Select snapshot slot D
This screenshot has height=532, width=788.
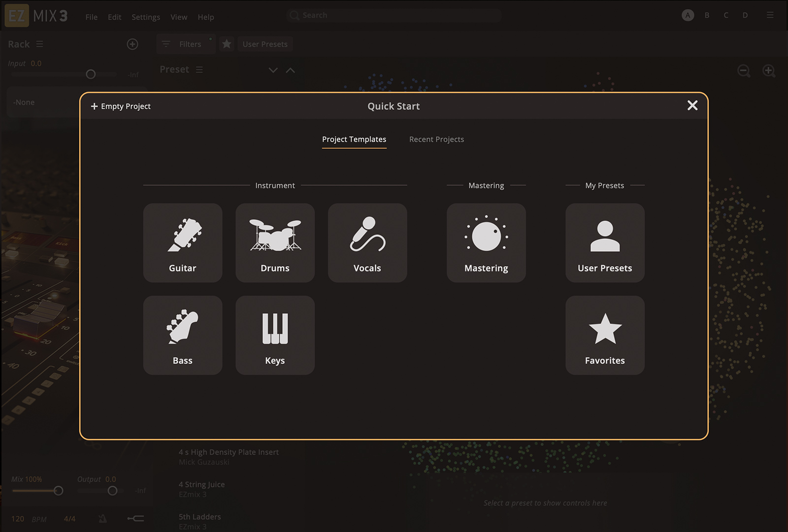coord(745,15)
